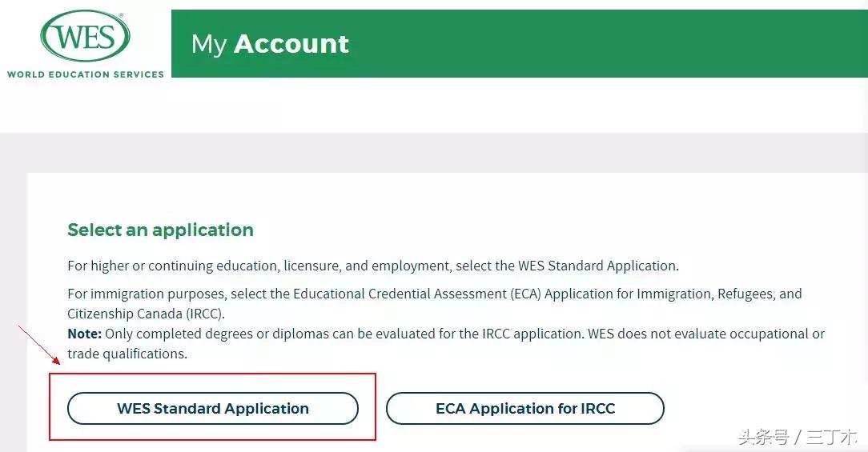Click the sentence about higher or continuing education

pyautogui.click(x=372, y=266)
